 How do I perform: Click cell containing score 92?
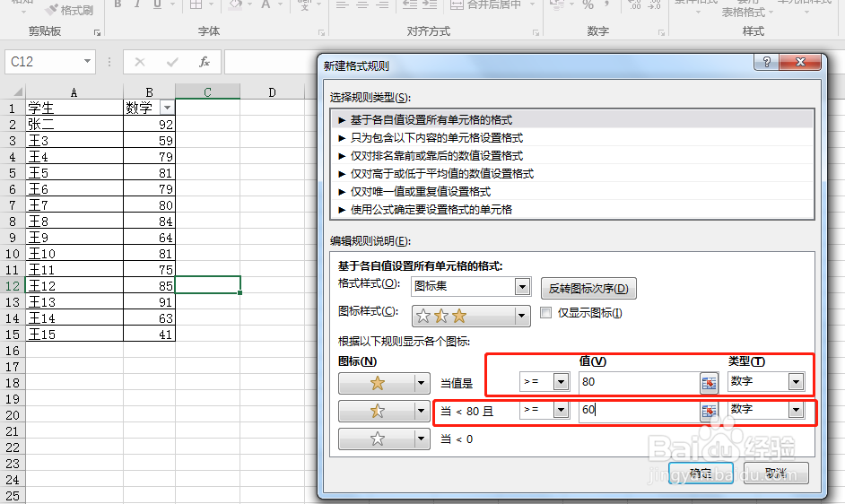(x=149, y=124)
